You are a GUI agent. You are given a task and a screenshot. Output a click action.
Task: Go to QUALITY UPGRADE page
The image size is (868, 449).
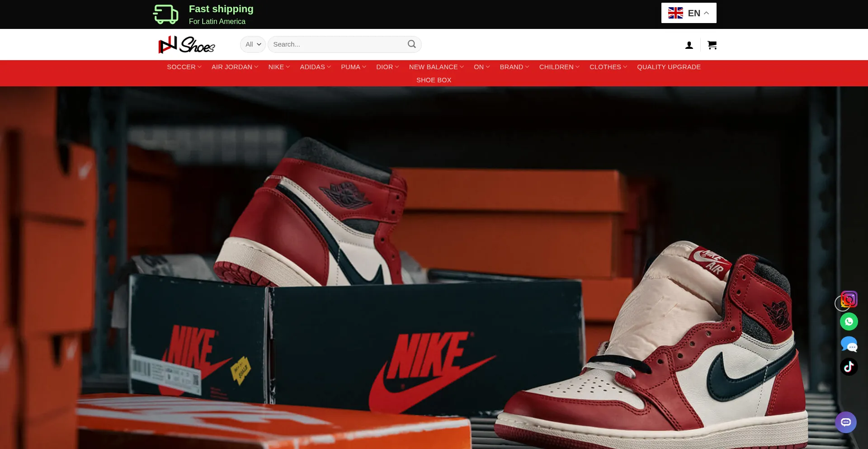[x=669, y=67]
